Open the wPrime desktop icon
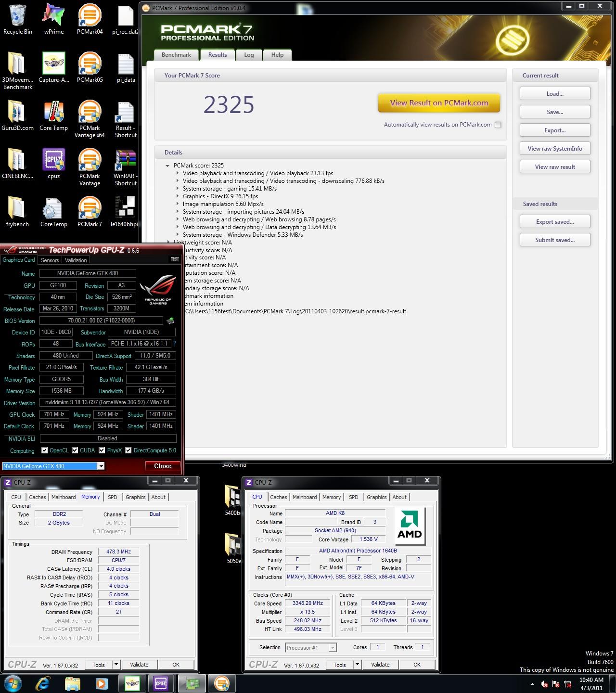 [x=53, y=19]
